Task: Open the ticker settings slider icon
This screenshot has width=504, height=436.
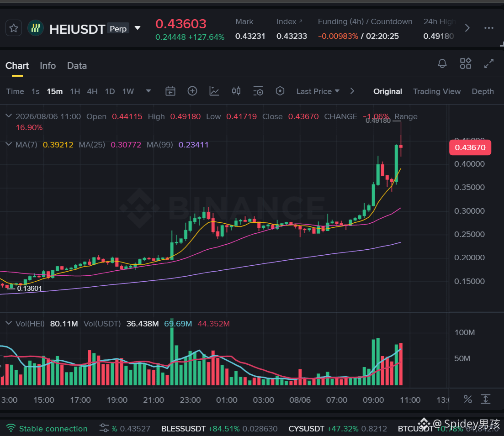Action: point(104,428)
